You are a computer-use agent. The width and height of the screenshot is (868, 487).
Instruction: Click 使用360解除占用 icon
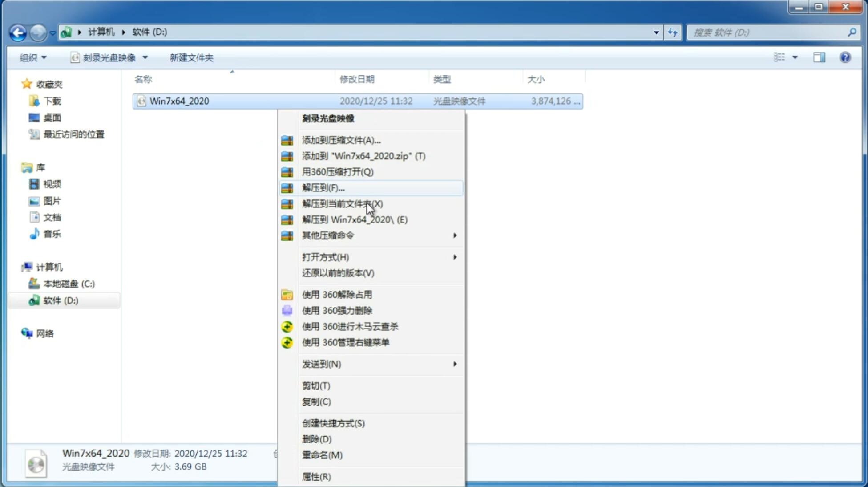[x=286, y=294]
